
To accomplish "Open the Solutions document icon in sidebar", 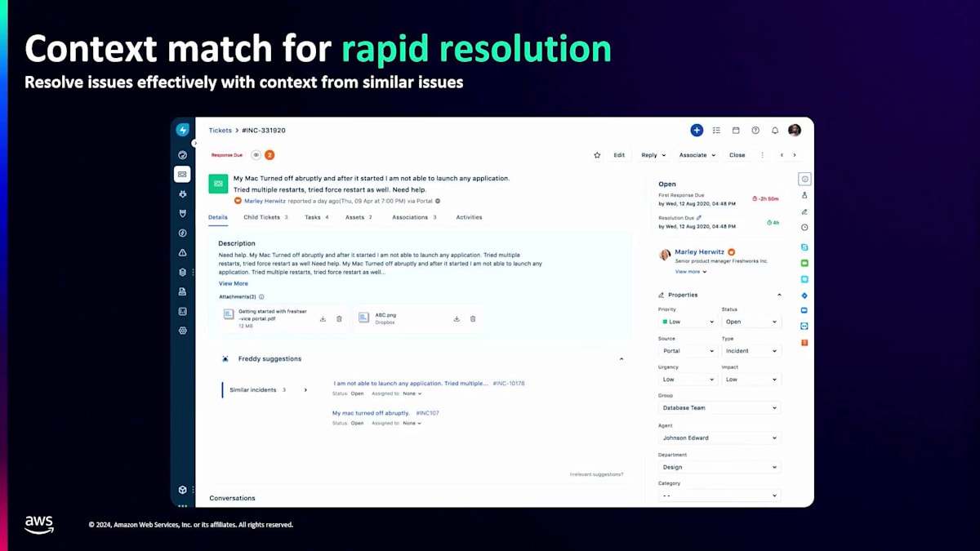I will click(183, 291).
